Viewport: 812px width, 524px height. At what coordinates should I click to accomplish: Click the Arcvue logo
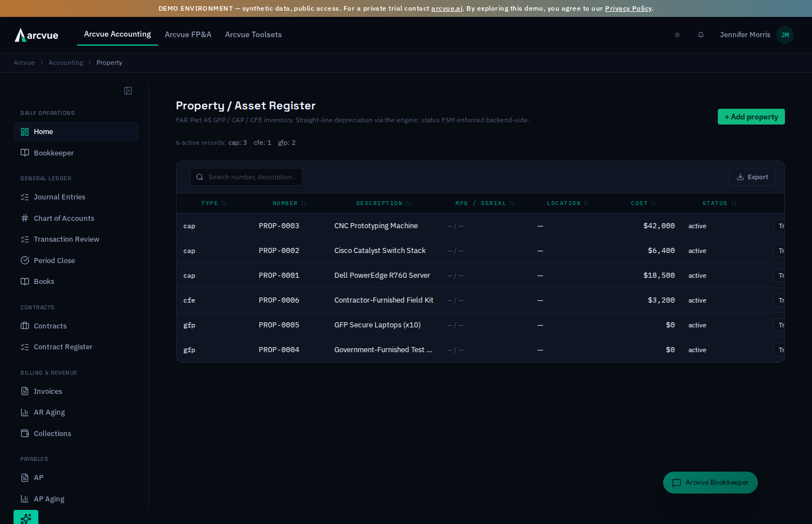point(37,35)
